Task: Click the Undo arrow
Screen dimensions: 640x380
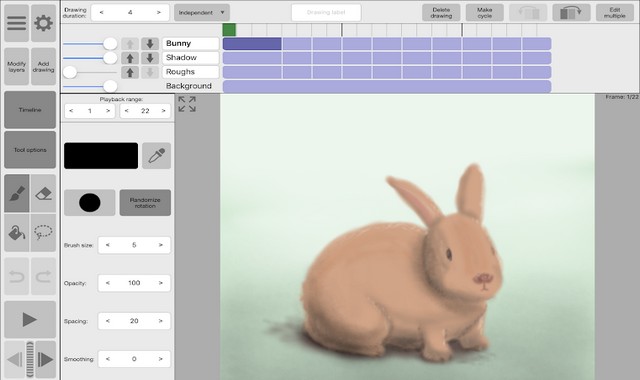Action: 16,276
